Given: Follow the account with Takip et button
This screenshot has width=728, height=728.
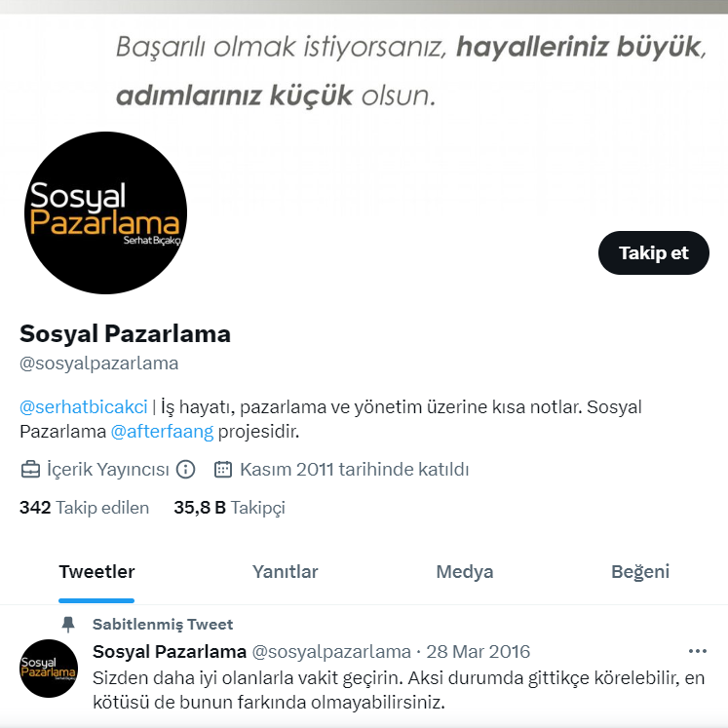Looking at the screenshot, I should tap(654, 253).
